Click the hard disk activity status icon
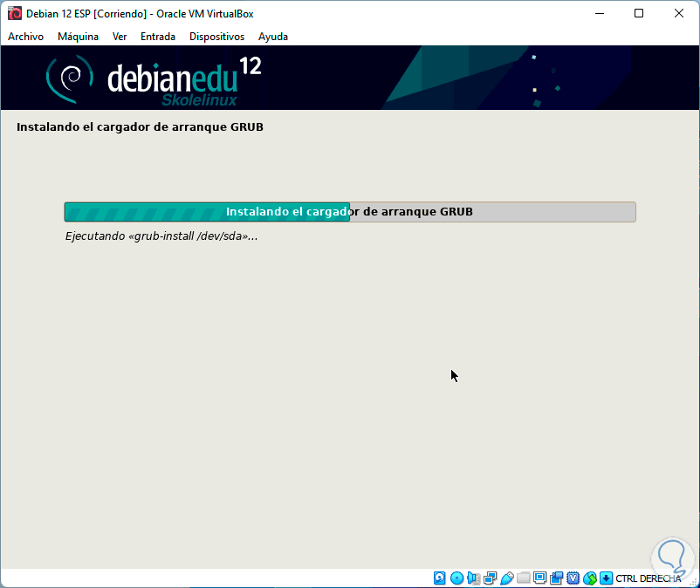The width and height of the screenshot is (700, 588). [x=439, y=578]
